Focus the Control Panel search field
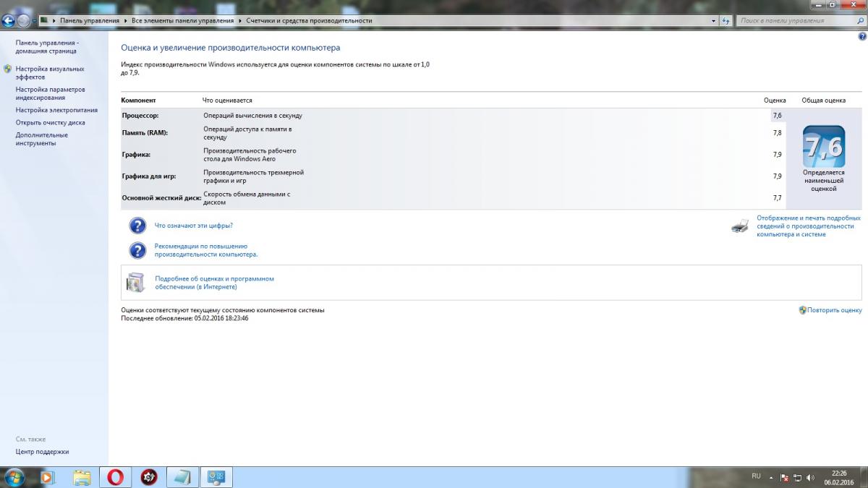Image resolution: width=868 pixels, height=488 pixels. click(795, 21)
